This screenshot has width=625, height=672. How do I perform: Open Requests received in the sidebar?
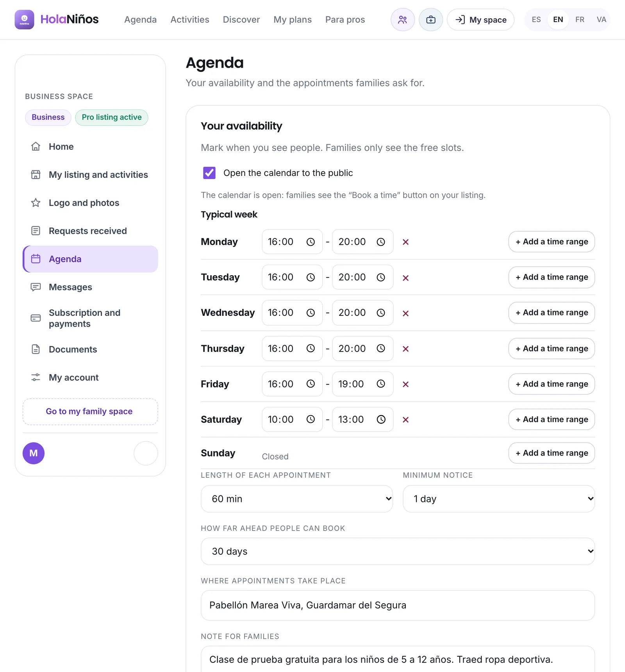click(x=90, y=231)
